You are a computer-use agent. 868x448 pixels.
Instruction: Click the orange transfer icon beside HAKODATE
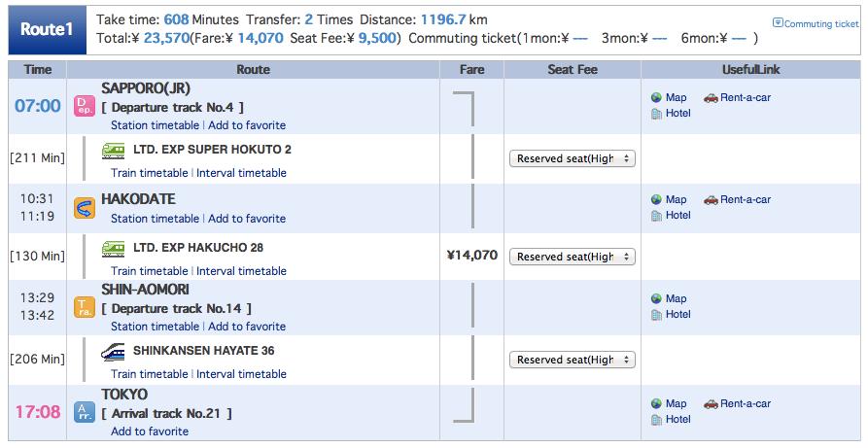[x=85, y=208]
